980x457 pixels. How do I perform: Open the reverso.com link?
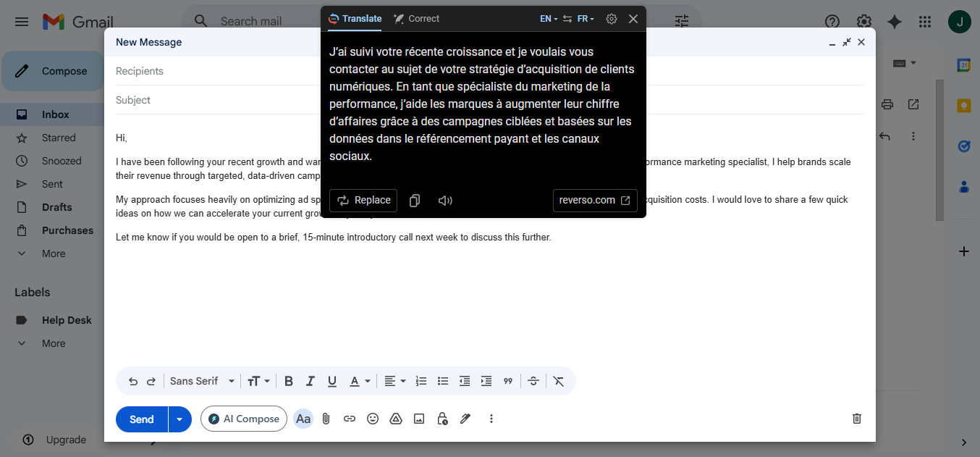(x=594, y=201)
